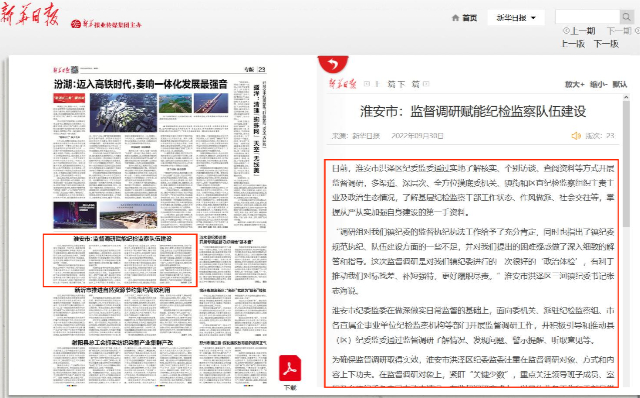Select headline 汾湖:迈入高铁时代 on page

(x=140, y=84)
